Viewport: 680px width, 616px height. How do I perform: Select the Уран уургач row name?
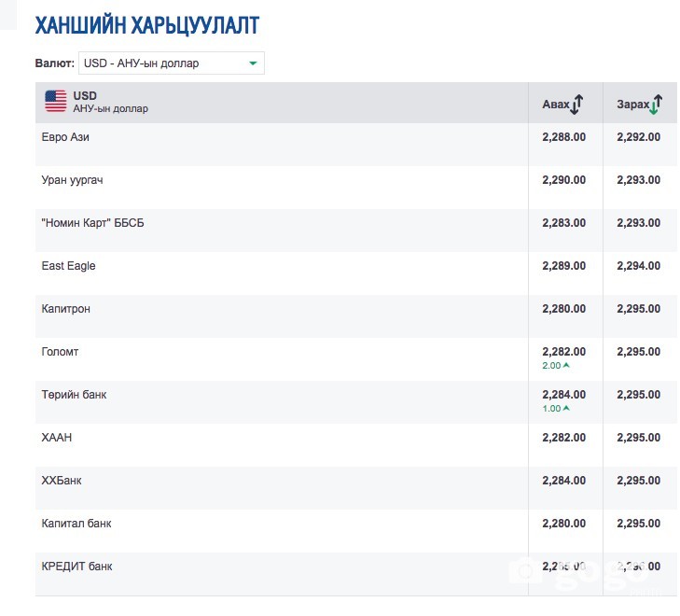click(73, 180)
